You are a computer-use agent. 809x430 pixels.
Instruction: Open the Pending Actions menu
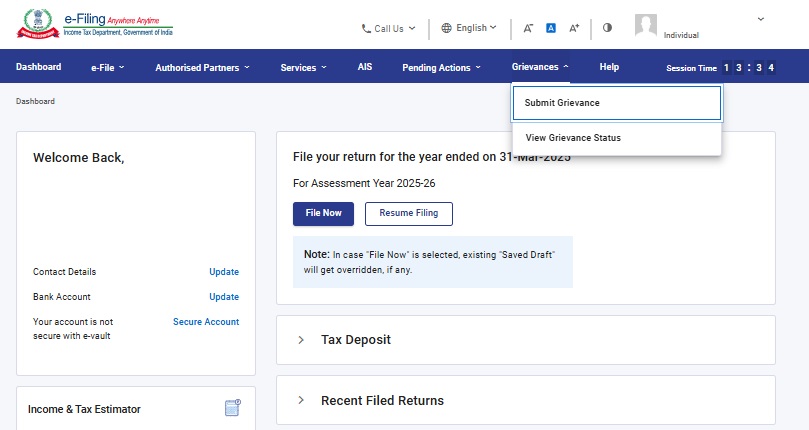442,68
